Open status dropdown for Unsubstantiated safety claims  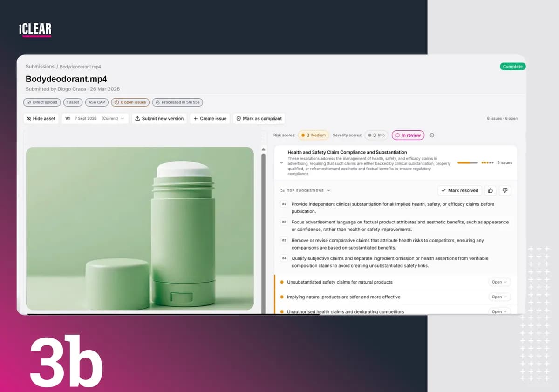pyautogui.click(x=499, y=282)
